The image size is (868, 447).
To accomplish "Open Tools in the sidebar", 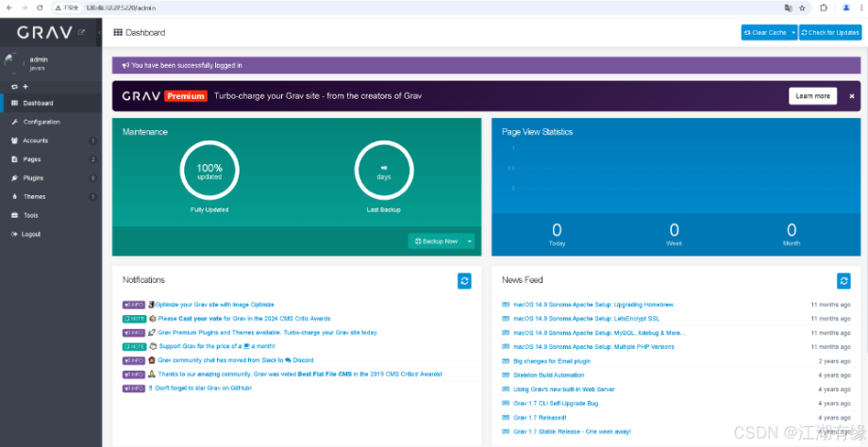I will pyautogui.click(x=51, y=215).
